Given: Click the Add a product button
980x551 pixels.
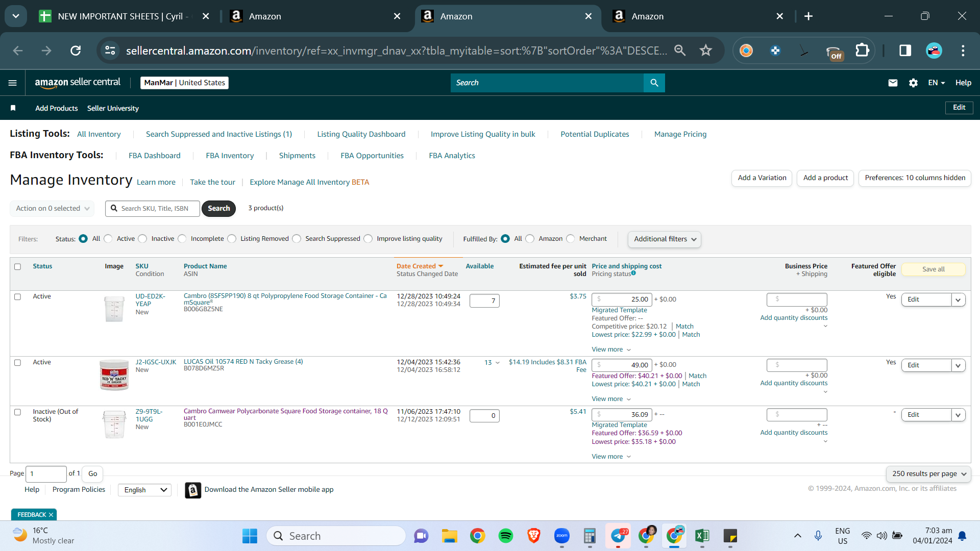Looking at the screenshot, I should 825,178.
